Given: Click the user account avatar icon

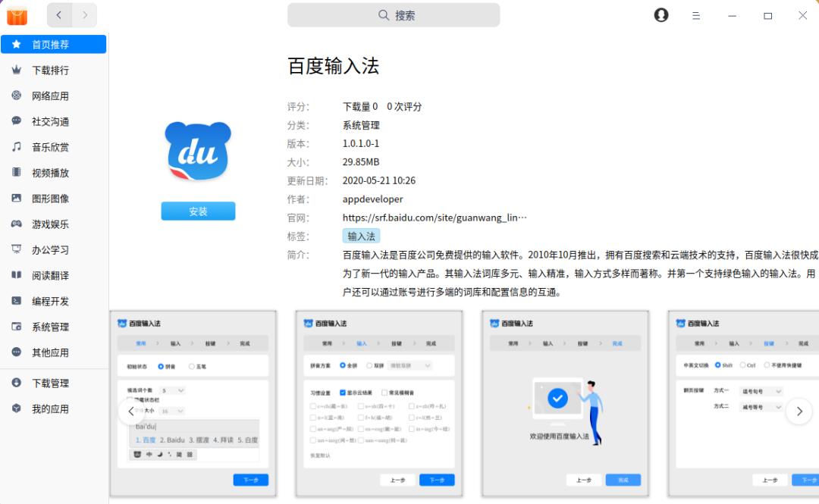Looking at the screenshot, I should pos(661,14).
